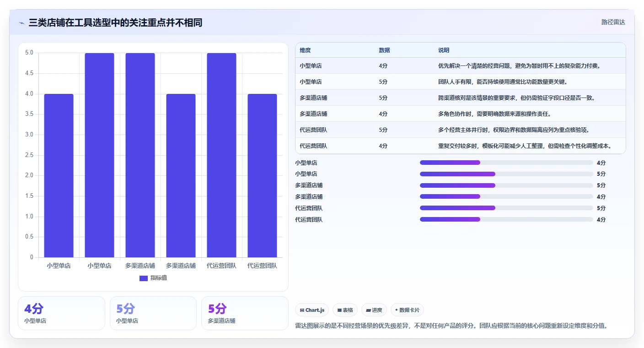Click the 维度 column header
The width and height of the screenshot is (644, 348).
(305, 50)
